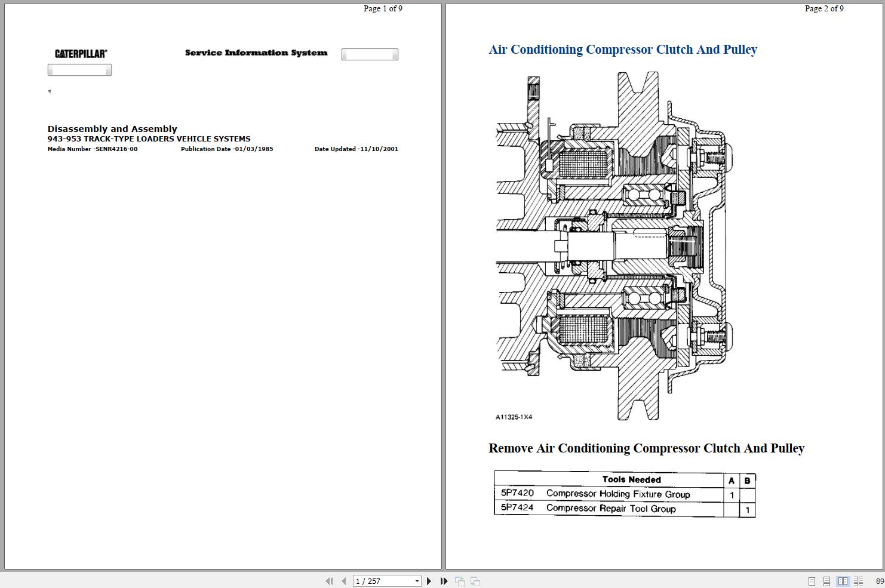Go to the previous page arrow
This screenshot has height=588, width=885.
[x=343, y=581]
